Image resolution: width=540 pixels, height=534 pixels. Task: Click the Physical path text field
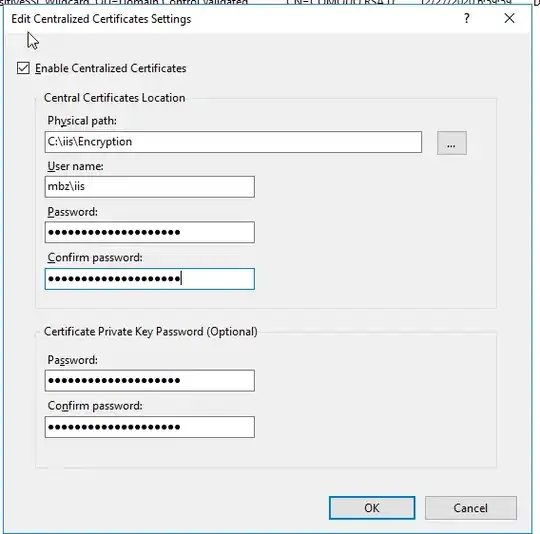tap(233, 142)
